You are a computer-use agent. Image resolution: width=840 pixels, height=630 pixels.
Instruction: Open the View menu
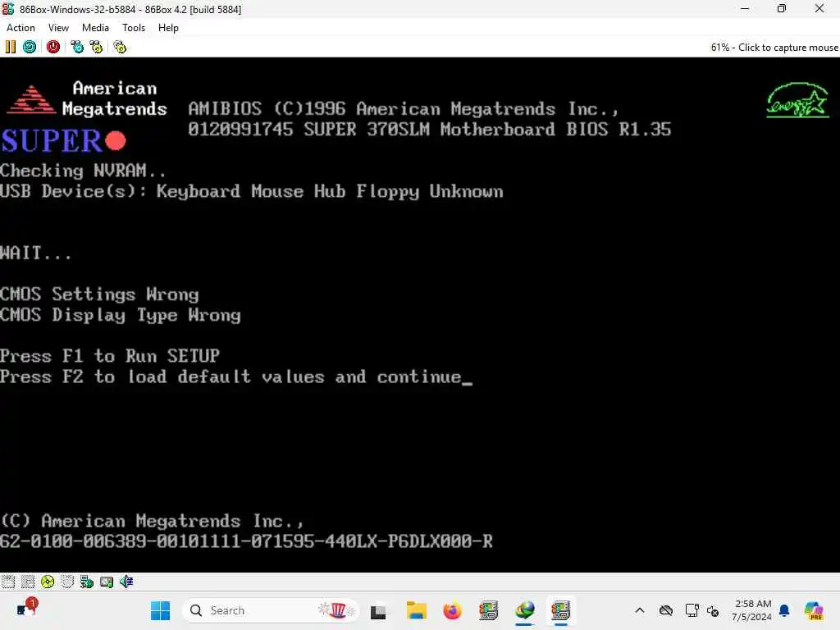pos(58,28)
